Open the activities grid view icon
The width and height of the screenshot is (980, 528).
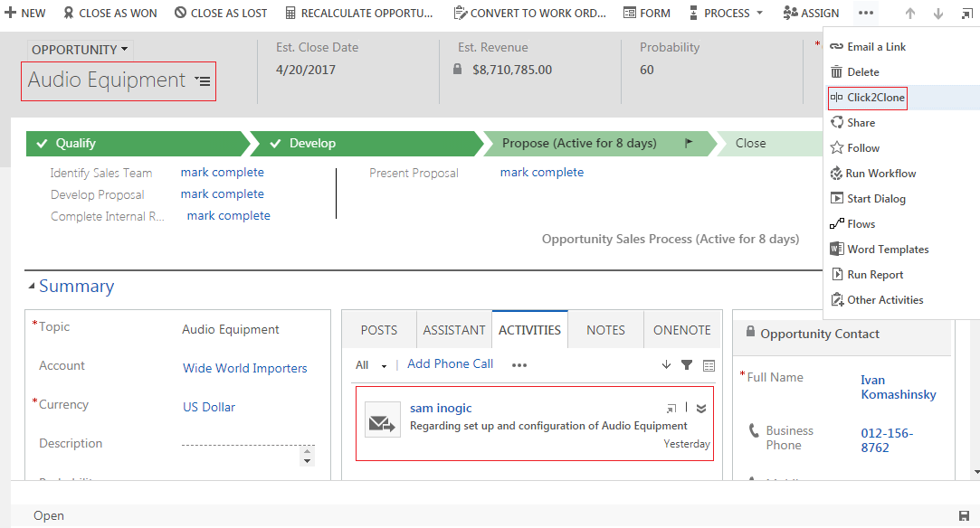[709, 366]
